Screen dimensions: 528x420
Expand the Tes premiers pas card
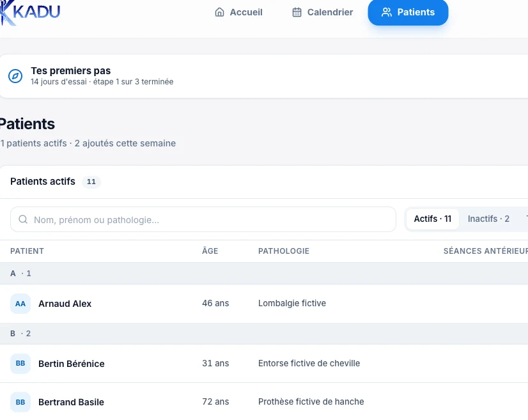[264, 76]
